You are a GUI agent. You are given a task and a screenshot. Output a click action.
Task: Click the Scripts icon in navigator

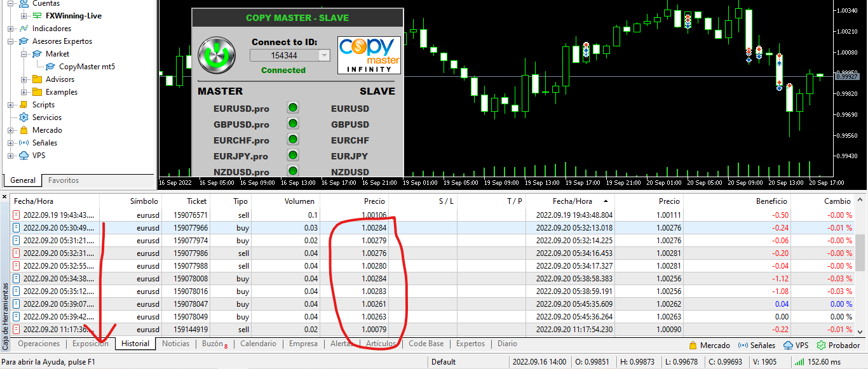point(24,105)
